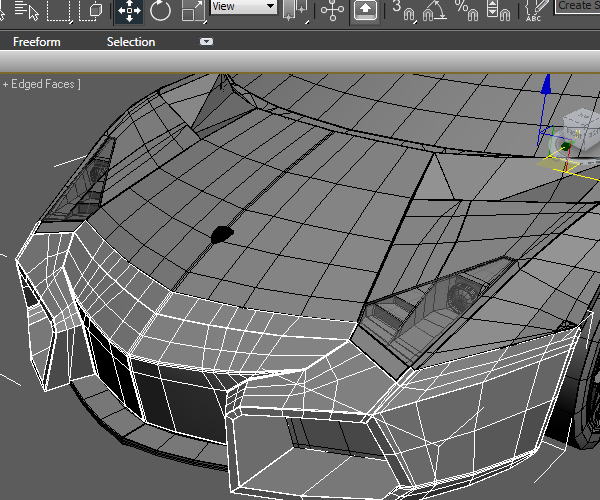The height and width of the screenshot is (500, 600).
Task: Toggle the Window/Crossing selection mode
Action: 91,11
